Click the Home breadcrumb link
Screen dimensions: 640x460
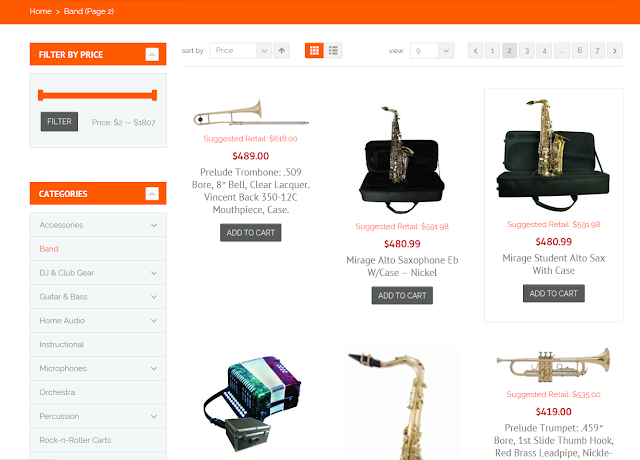tap(40, 11)
